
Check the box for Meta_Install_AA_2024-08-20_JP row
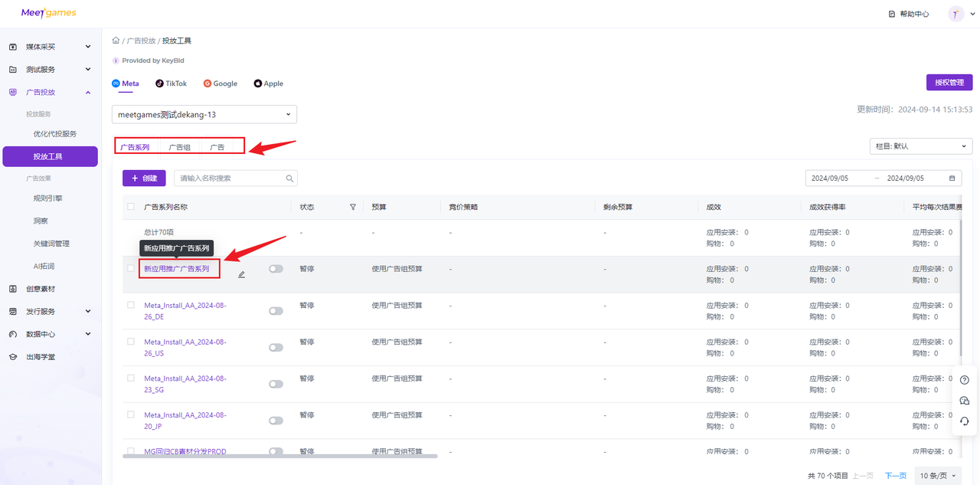pyautogui.click(x=131, y=415)
